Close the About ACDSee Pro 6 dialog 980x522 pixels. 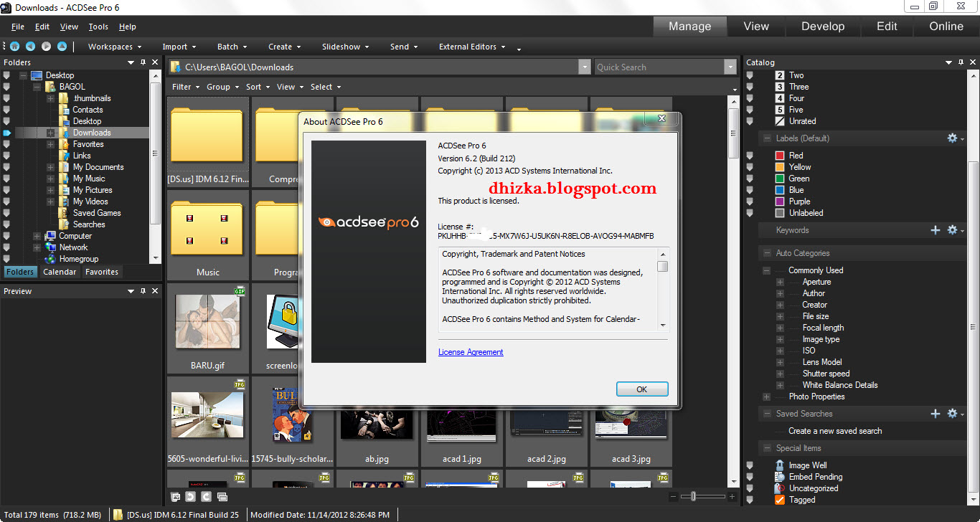(x=661, y=119)
